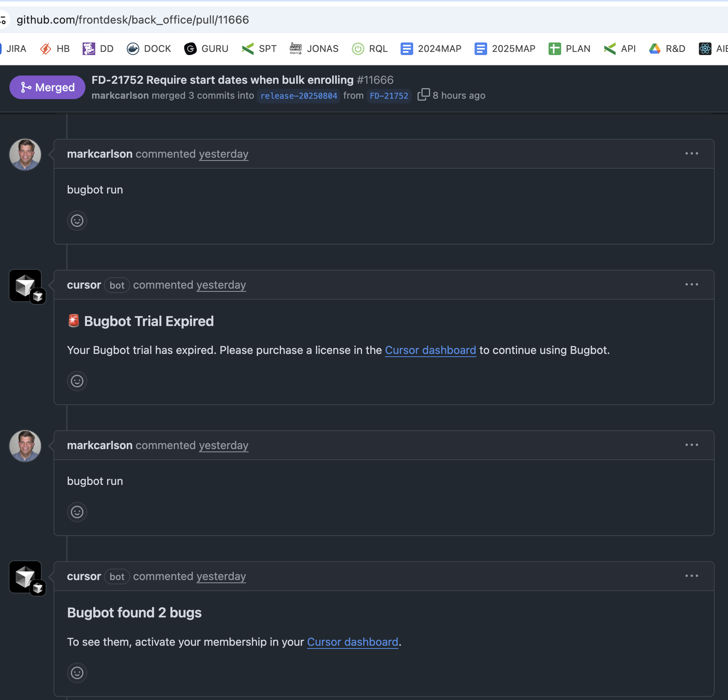Add reaction to first bugbot run comment
Viewport: 728px width, 700px height.
coord(77,221)
